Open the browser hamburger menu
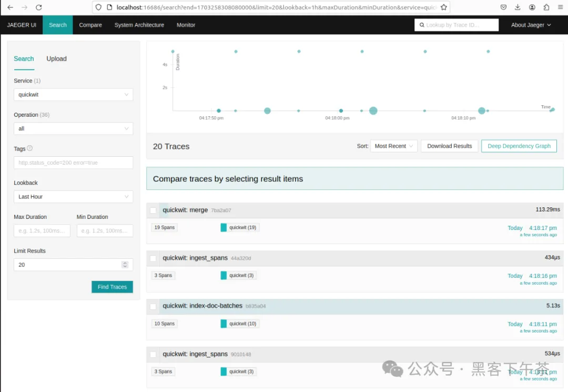568x392 pixels. [561, 7]
